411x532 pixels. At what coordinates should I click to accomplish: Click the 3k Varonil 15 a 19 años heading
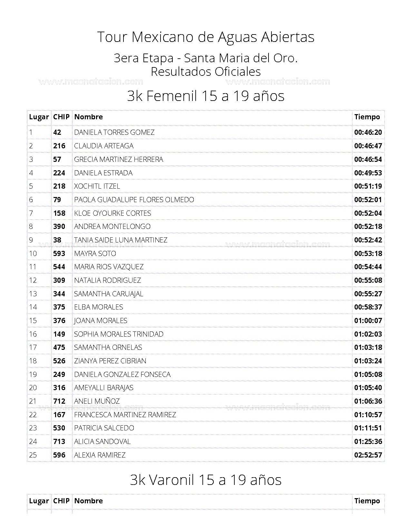click(206, 480)
